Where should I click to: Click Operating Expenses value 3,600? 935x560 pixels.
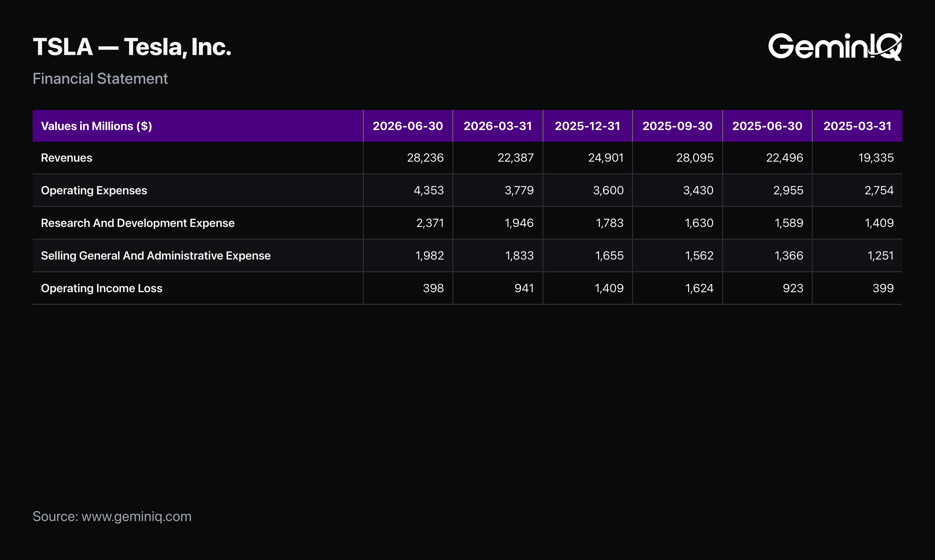coord(608,191)
